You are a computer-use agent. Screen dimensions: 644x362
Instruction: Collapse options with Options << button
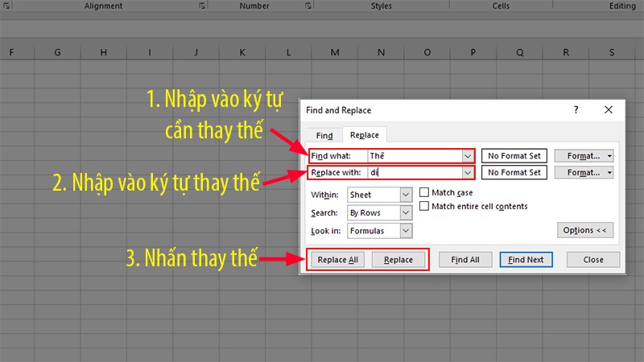pos(585,230)
